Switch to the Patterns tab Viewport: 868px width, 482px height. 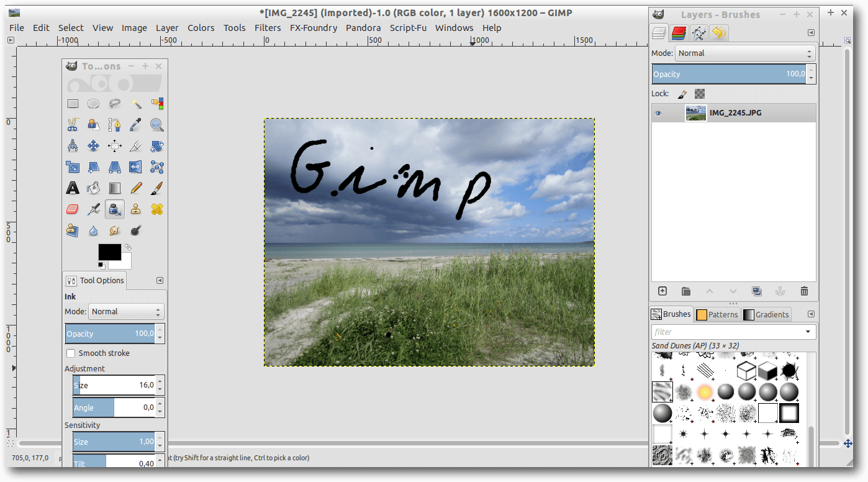[x=717, y=314]
